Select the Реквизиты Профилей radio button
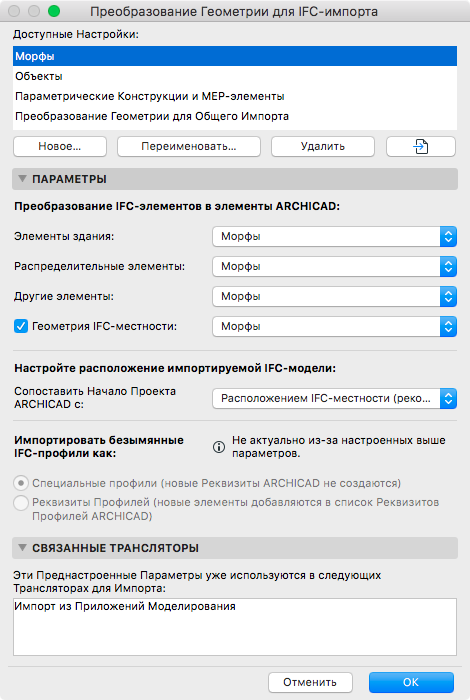The image size is (470, 700). tap(21, 503)
